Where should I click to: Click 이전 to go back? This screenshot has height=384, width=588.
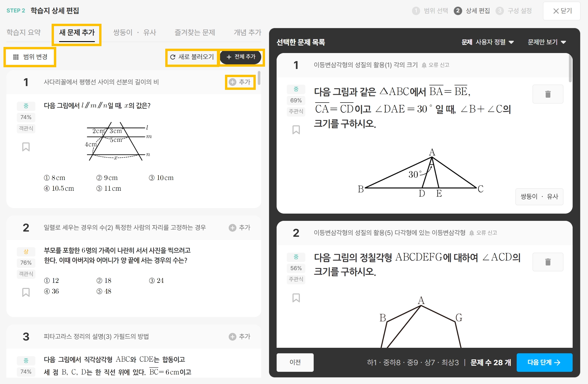click(x=295, y=362)
